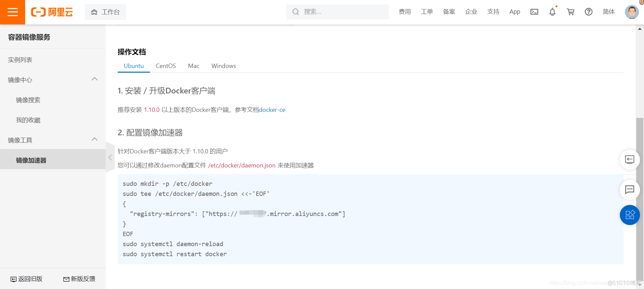Open the notifications bell
The height and width of the screenshot is (289, 644).
552,12
